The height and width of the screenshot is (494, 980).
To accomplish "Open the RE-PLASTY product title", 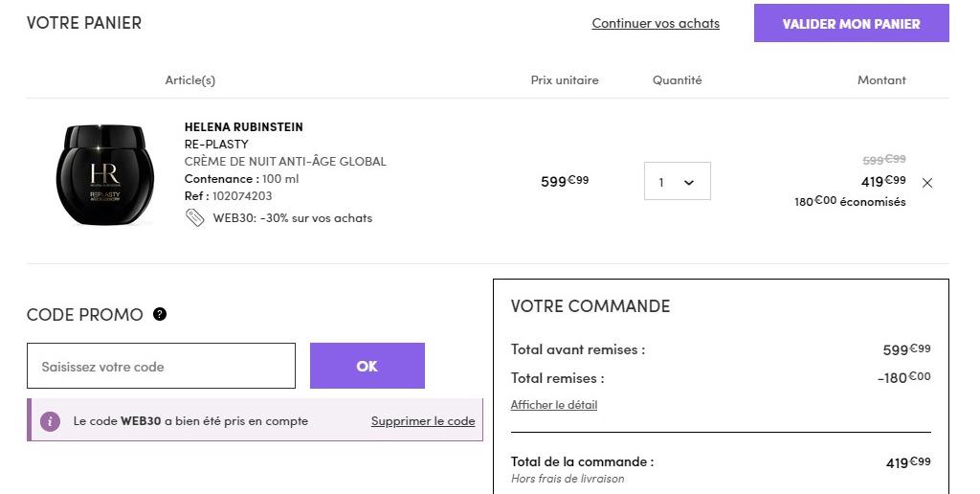I will [x=216, y=144].
